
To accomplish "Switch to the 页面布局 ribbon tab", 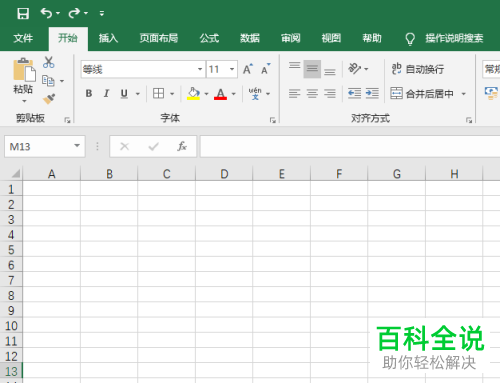I will 159,38.
